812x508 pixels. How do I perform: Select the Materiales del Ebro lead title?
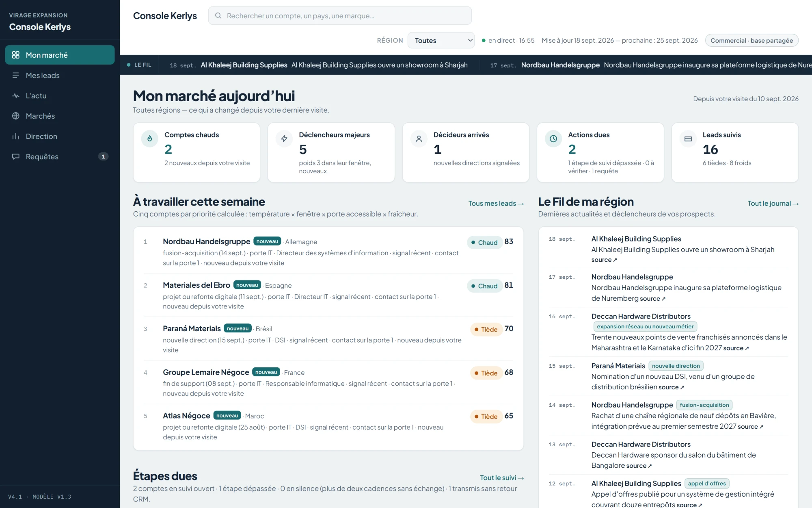[x=197, y=285]
